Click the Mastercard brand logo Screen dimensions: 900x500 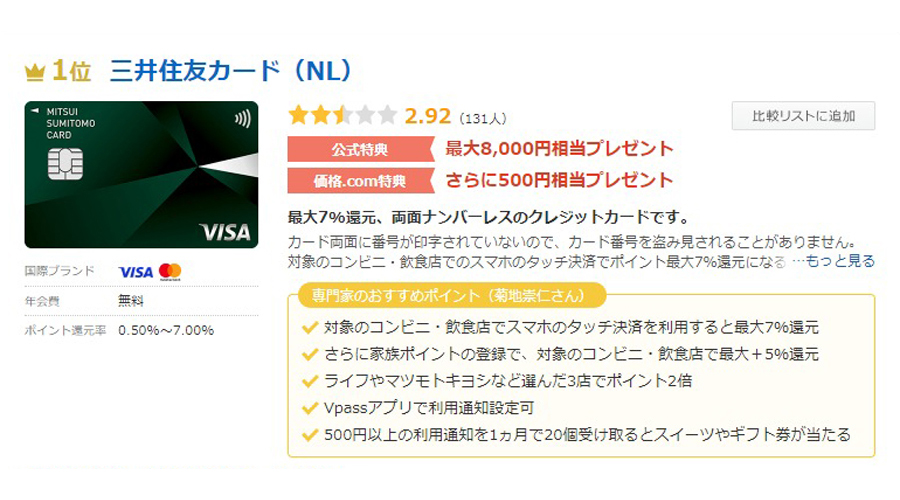pyautogui.click(x=170, y=272)
